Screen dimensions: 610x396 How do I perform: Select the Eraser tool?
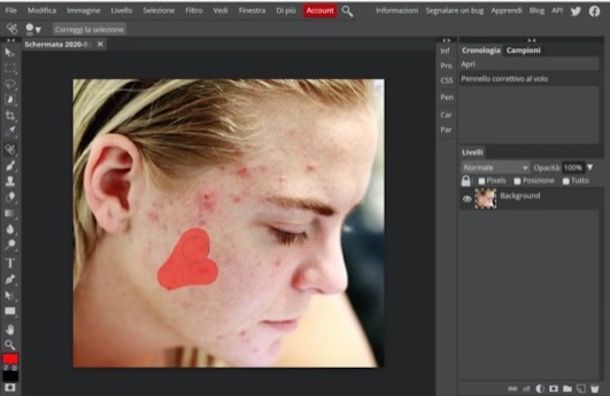(x=10, y=197)
